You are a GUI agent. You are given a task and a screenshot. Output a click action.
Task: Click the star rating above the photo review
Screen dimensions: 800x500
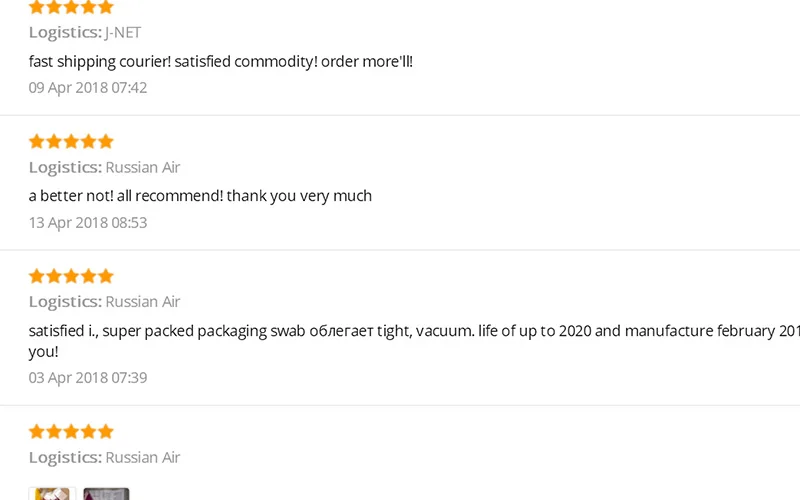[71, 432]
